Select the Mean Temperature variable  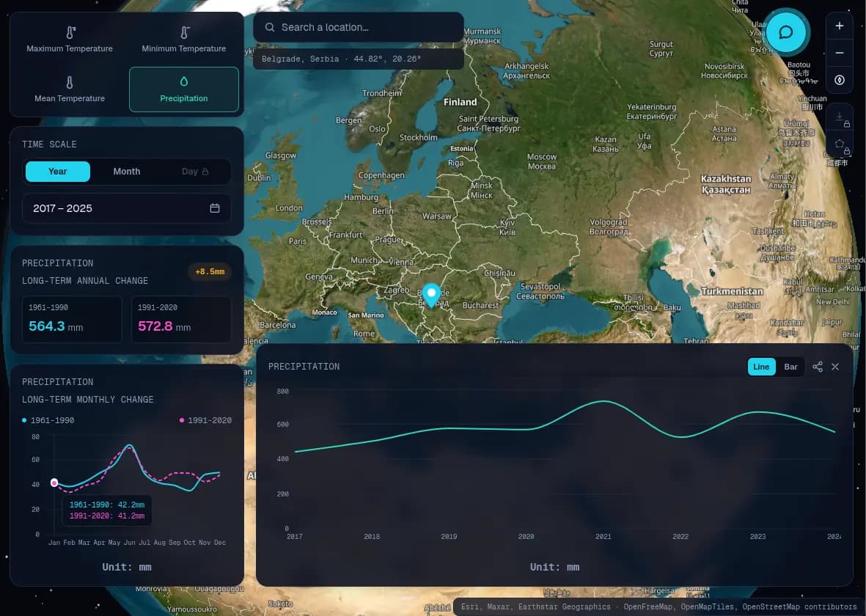[70, 89]
